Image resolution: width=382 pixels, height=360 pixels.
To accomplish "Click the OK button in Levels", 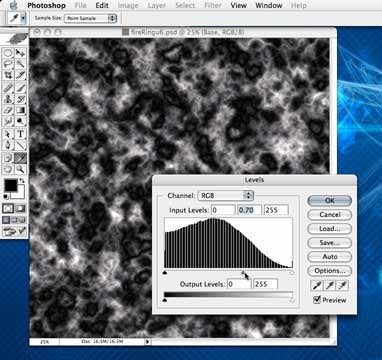I will 329,201.
